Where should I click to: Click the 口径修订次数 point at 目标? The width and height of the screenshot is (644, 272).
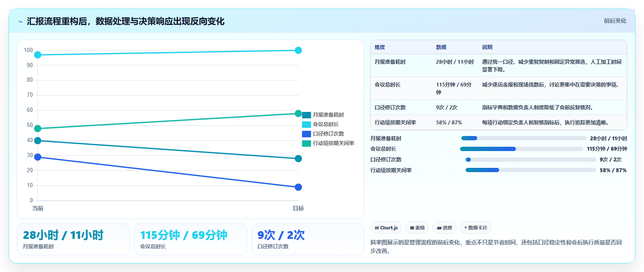click(x=298, y=187)
